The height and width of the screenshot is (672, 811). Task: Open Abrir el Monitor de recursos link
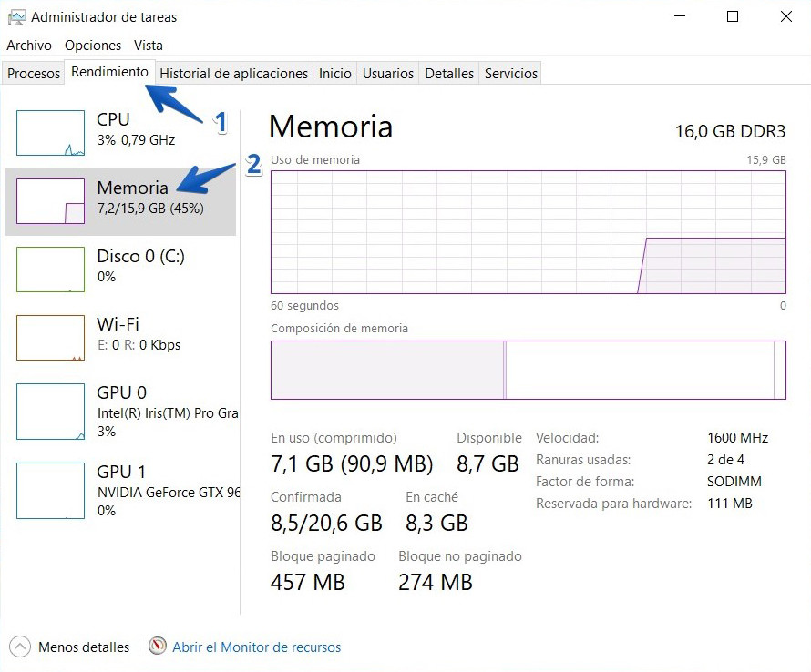(x=254, y=647)
